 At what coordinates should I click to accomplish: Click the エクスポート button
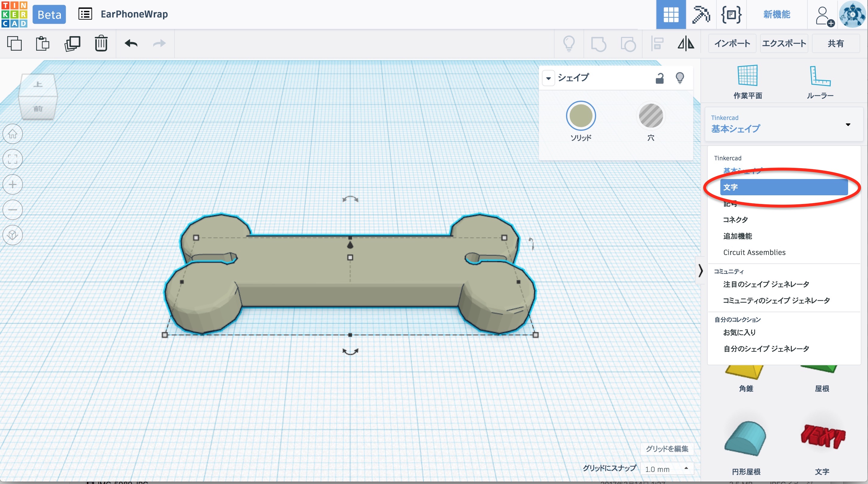tap(784, 43)
